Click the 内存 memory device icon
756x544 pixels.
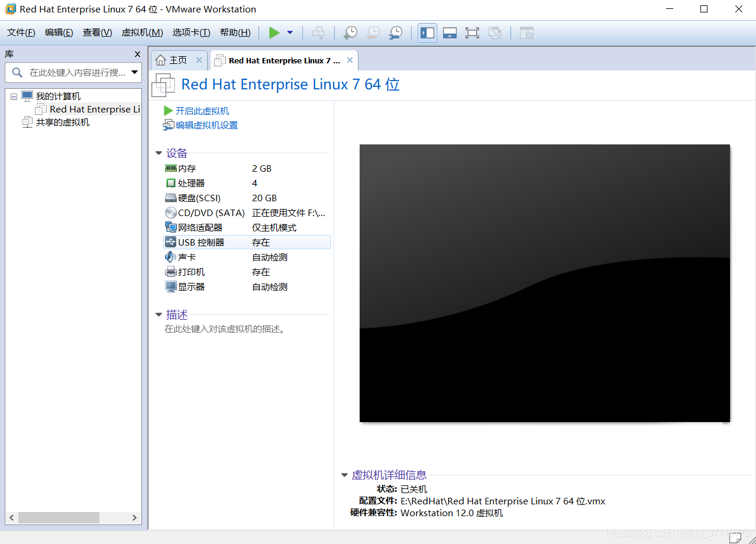coord(171,168)
